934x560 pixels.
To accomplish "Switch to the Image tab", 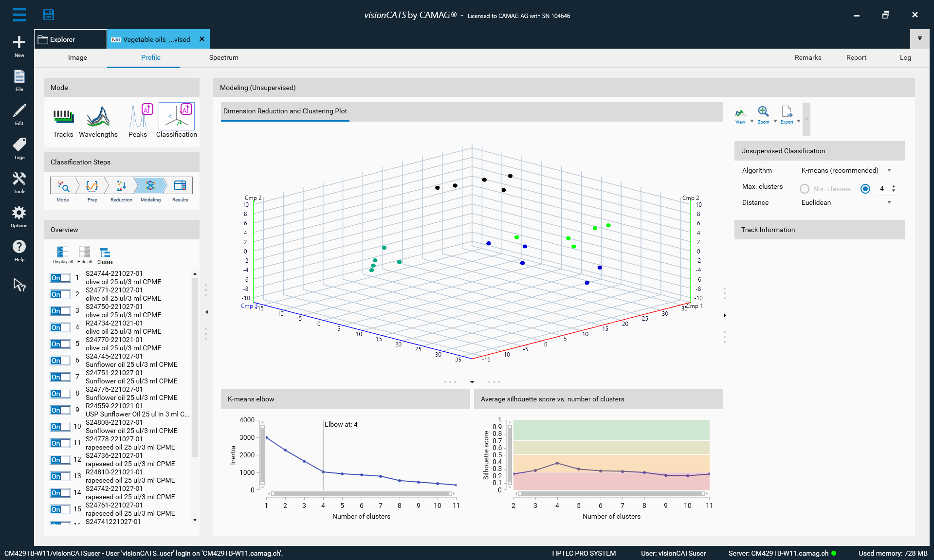I will tap(77, 57).
